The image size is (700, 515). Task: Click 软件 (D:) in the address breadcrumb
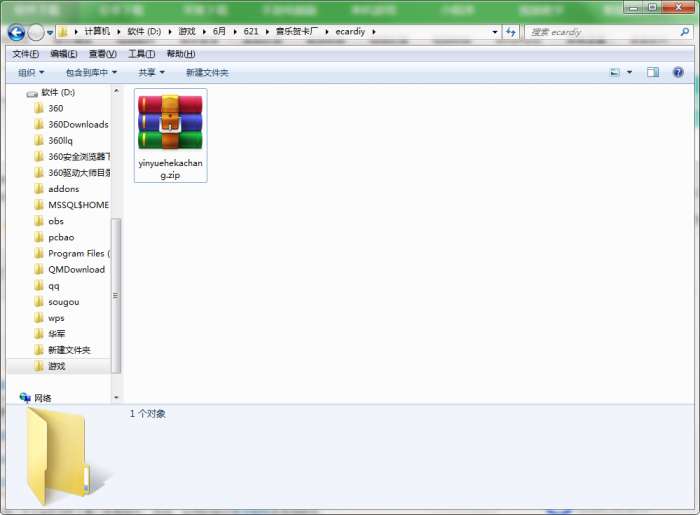point(144,31)
